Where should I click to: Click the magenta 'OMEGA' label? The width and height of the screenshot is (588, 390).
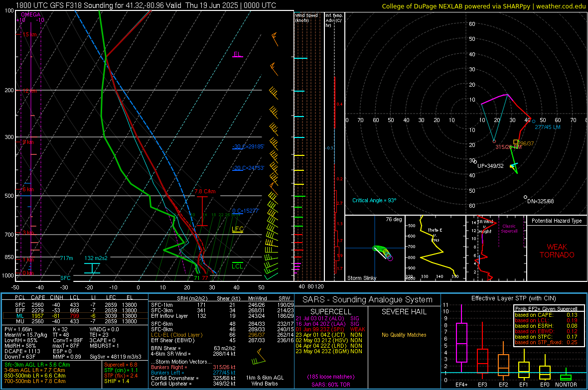tap(31, 14)
